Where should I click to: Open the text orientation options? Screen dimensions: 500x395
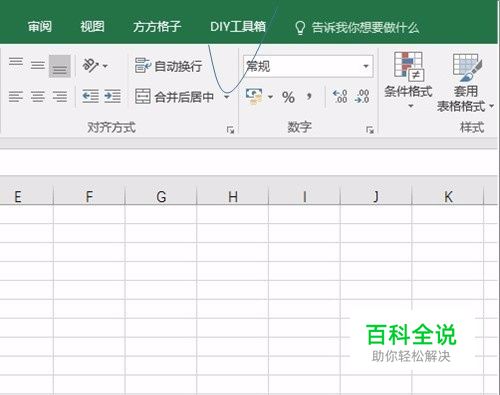(x=95, y=66)
